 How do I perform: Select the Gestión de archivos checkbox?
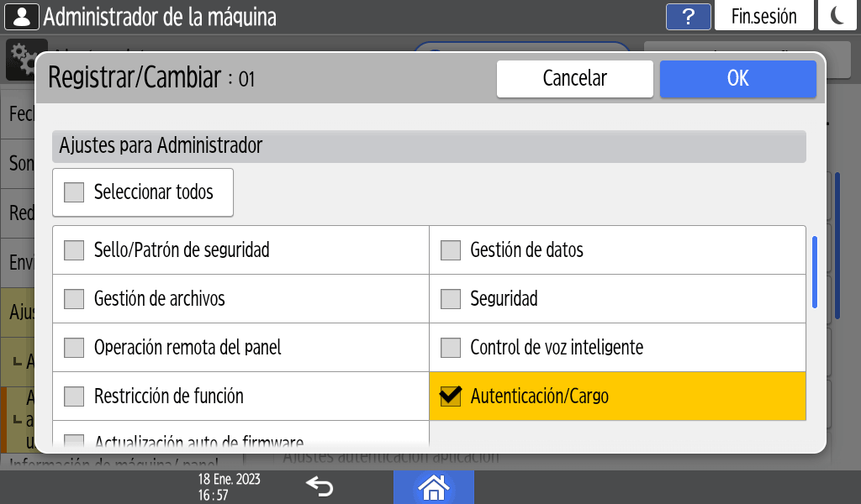point(75,298)
